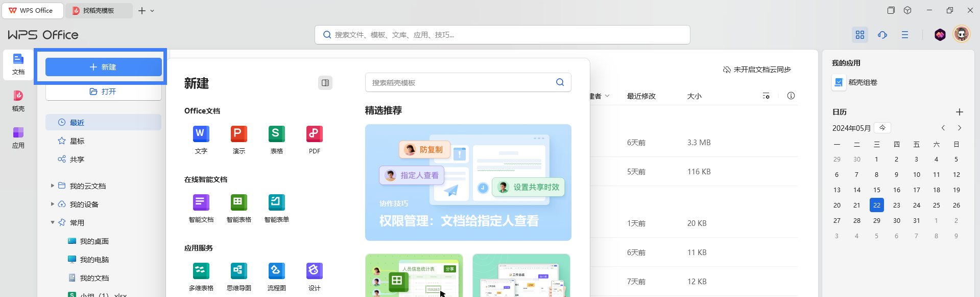Select the file row modified 1天前
980x297 pixels.
pos(694,223)
